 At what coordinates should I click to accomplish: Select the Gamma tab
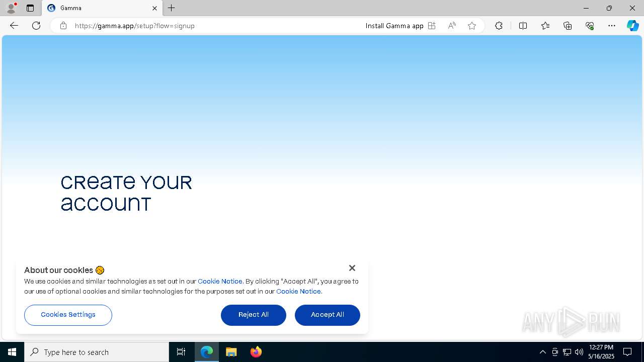click(x=102, y=8)
